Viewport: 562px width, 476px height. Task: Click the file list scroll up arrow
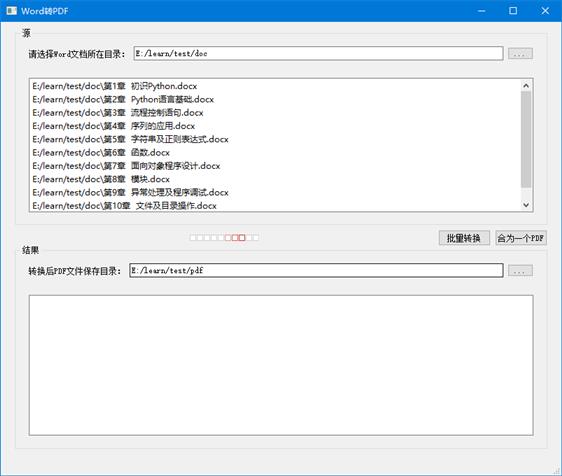click(x=526, y=85)
